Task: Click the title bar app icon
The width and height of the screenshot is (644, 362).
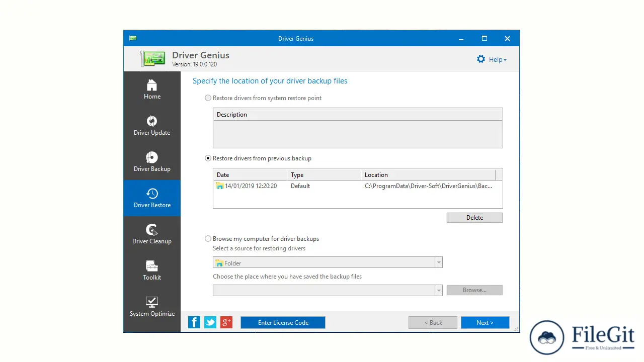Action: 132,38
